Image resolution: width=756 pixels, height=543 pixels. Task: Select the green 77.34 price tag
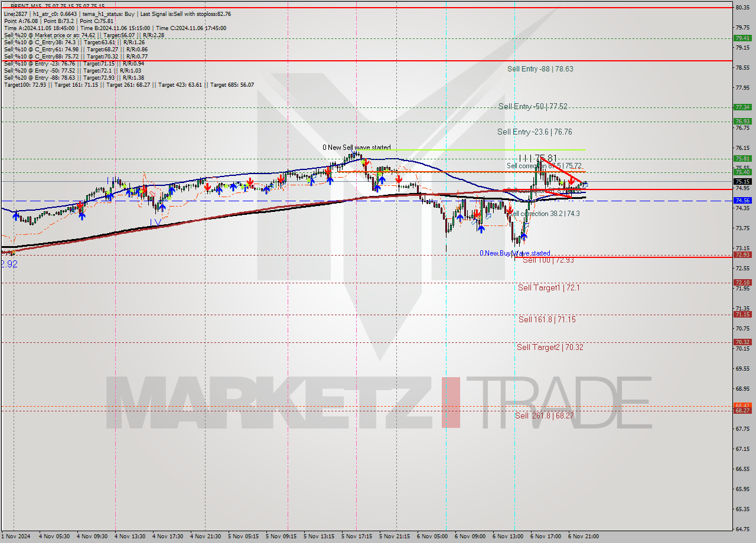tap(742, 107)
